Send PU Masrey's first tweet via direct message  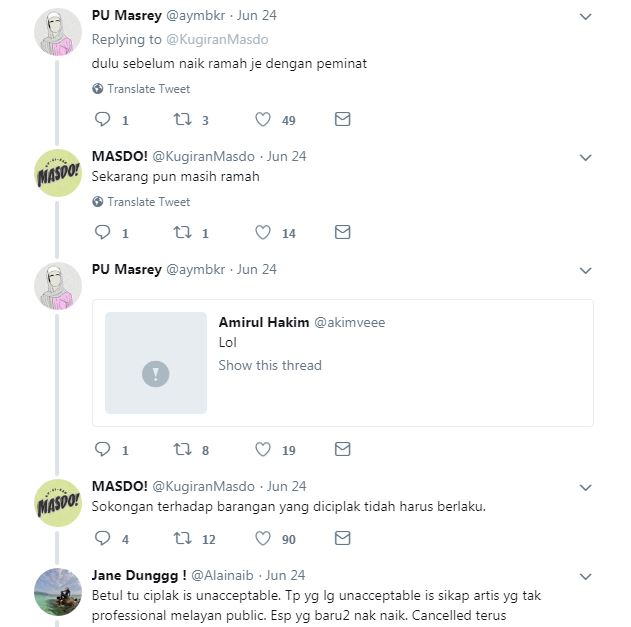pos(342,120)
